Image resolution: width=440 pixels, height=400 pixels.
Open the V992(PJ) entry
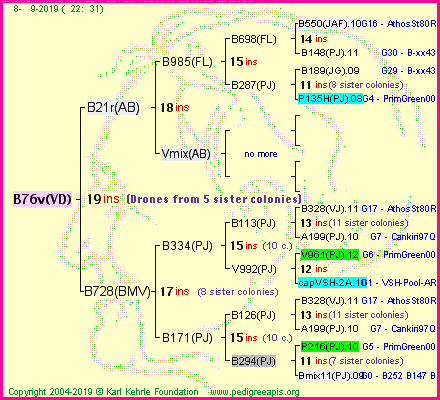254,269
